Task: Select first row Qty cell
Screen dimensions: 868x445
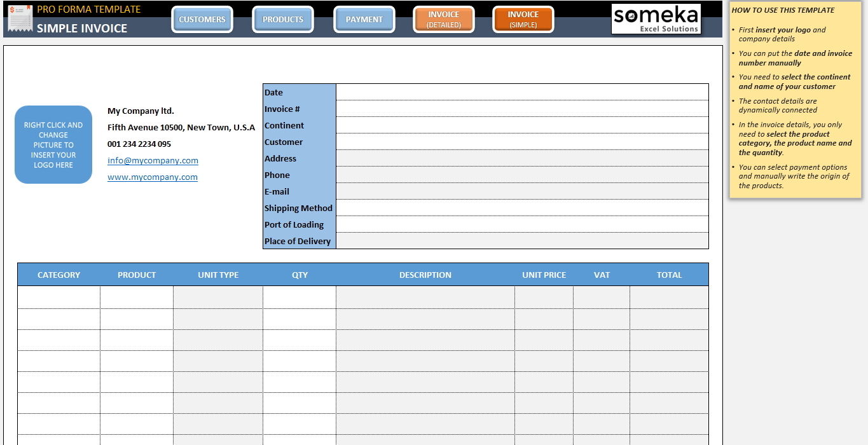Action: 300,298
